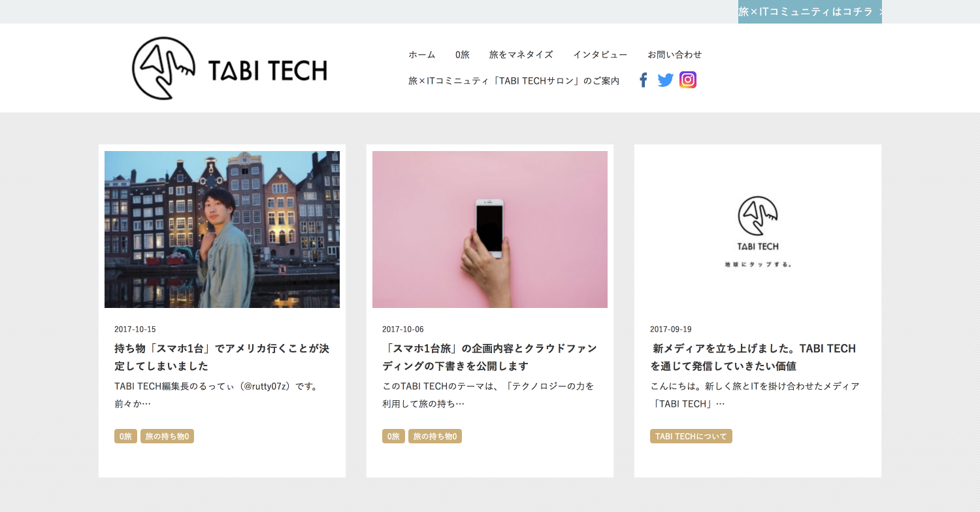Open the TABI TECHサロン のご案内 link
The height and width of the screenshot is (512, 980).
(514, 80)
